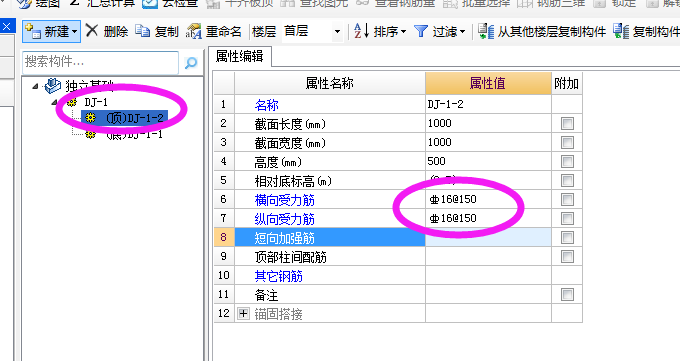Image resolution: width=680 pixels, height=361 pixels.
Task: Click in the 搜索构件 search field
Action: coord(100,62)
